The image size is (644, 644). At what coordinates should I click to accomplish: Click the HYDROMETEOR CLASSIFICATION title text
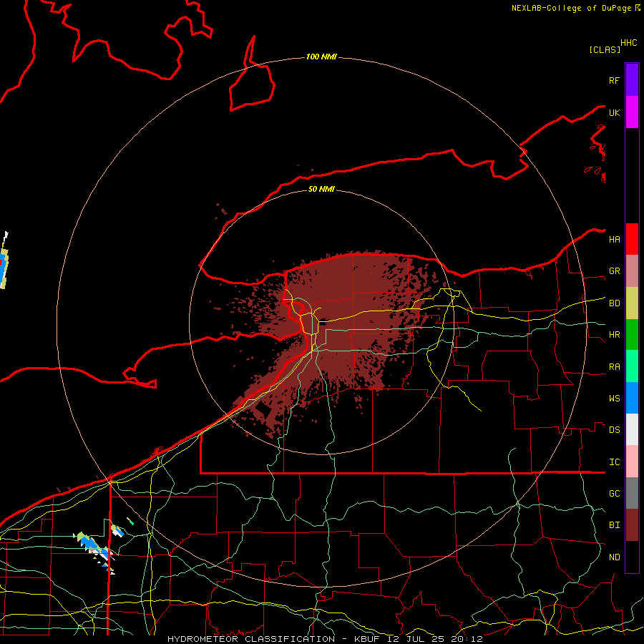tap(251, 639)
